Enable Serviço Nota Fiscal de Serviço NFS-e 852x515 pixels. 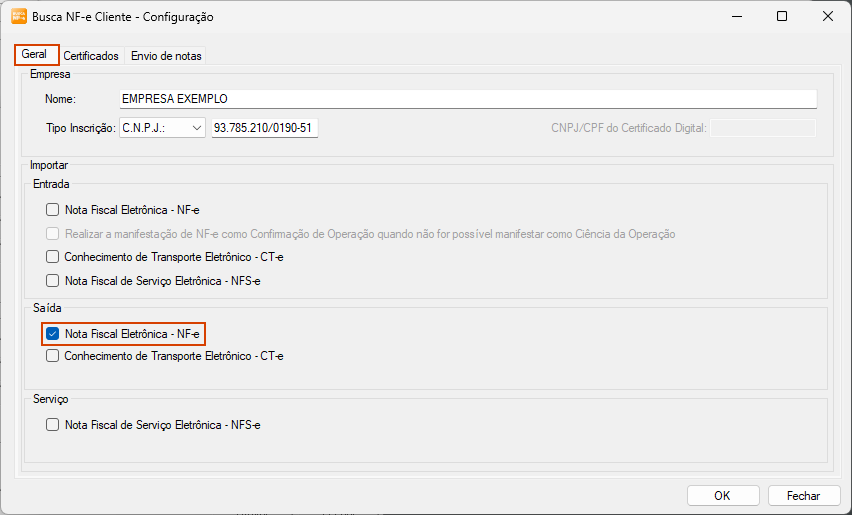(x=53, y=425)
